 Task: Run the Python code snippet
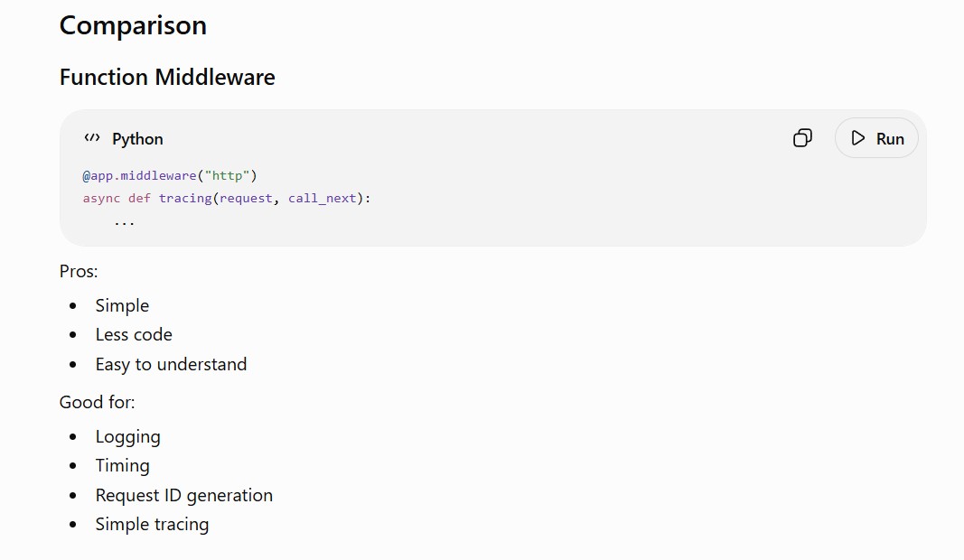click(x=876, y=138)
